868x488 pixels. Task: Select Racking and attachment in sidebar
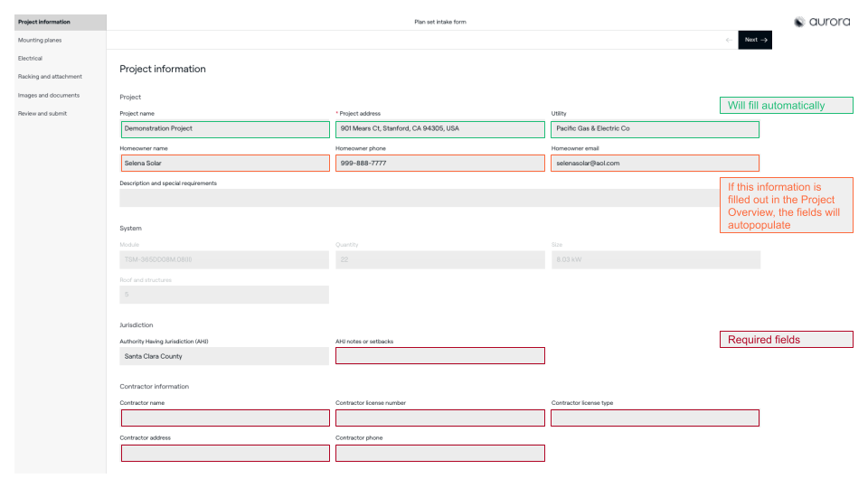pyautogui.click(x=50, y=77)
